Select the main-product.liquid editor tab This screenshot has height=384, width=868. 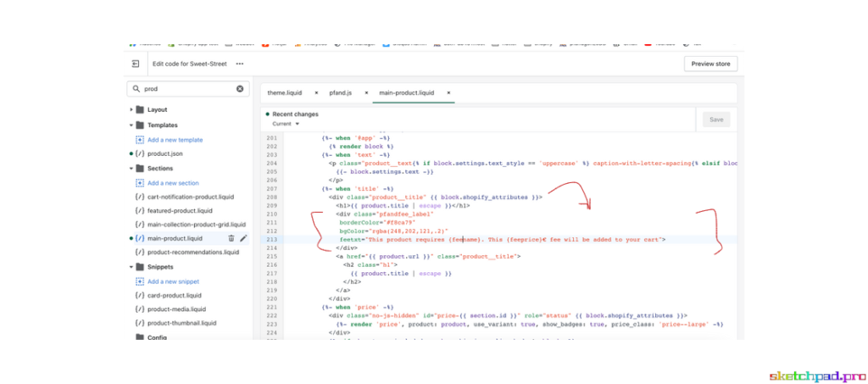(407, 93)
